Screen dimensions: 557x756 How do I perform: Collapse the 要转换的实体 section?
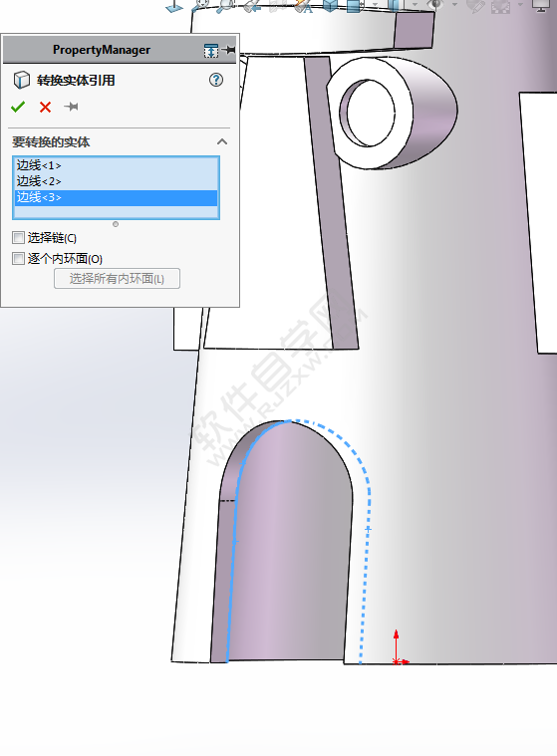point(222,141)
